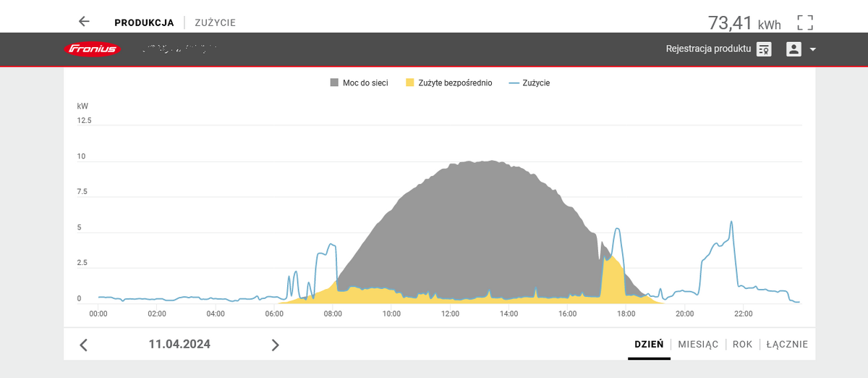Viewport: 868px width, 378px height.
Task: Select the MIESIĄC period view
Action: click(x=698, y=345)
